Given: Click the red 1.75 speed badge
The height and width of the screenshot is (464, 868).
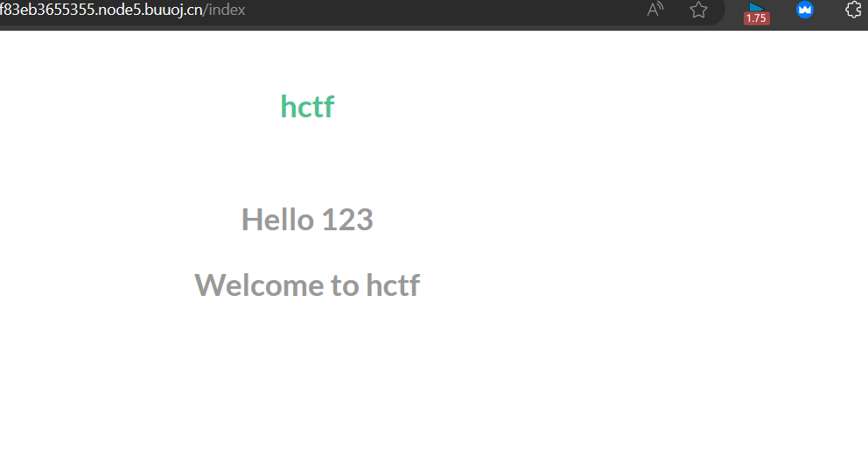Looking at the screenshot, I should 756,18.
